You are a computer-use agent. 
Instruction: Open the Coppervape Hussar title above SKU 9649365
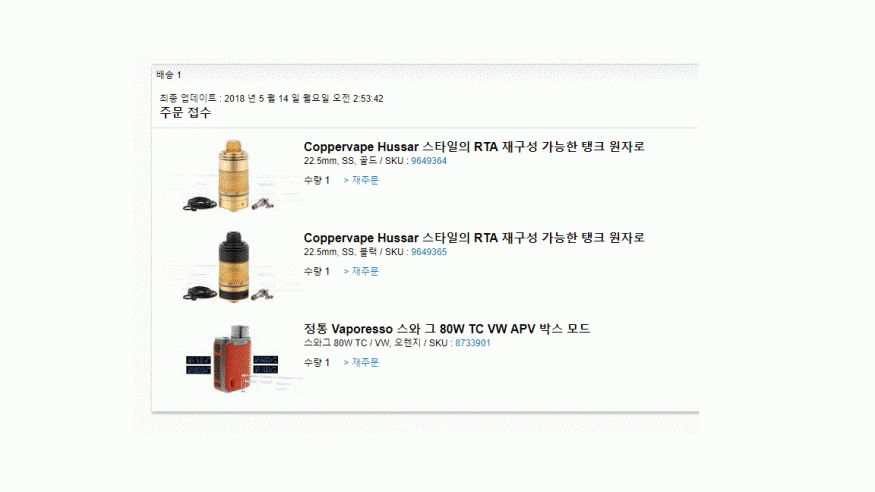(474, 238)
